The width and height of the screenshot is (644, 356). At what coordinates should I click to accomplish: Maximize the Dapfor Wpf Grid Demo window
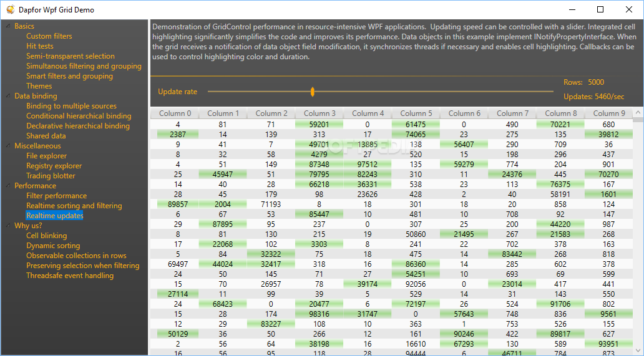[x=600, y=9]
